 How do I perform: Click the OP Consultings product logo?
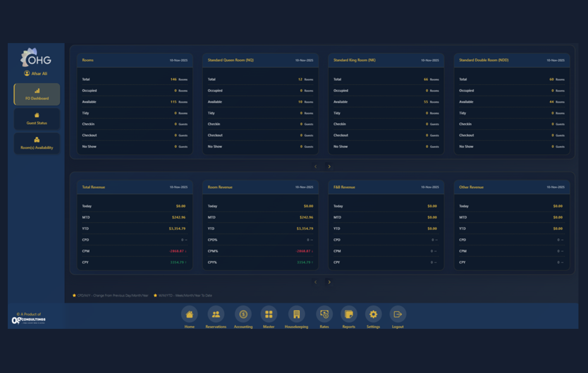click(x=29, y=320)
